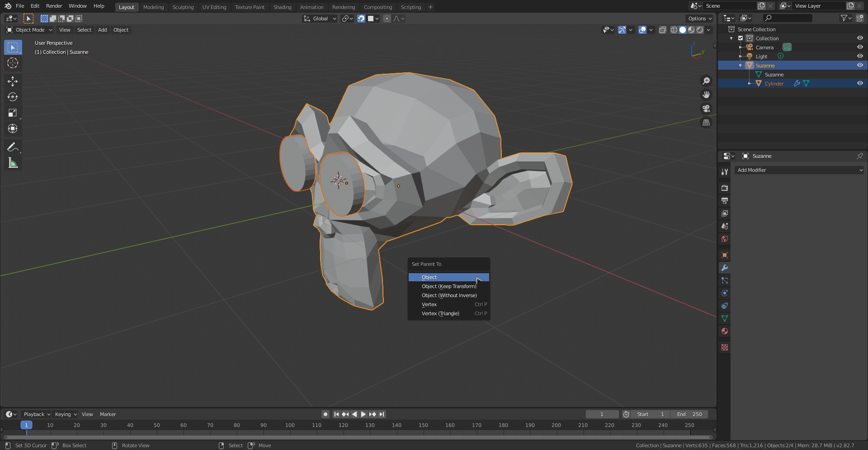Open the Add Modifier dropdown
This screenshot has height=450, width=868.
[x=799, y=170]
